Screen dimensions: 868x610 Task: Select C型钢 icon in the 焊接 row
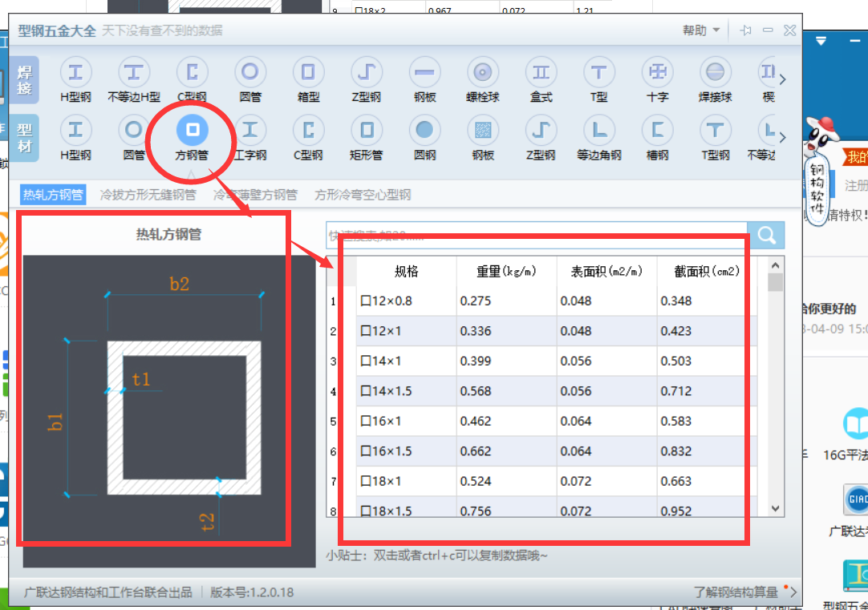(x=192, y=72)
